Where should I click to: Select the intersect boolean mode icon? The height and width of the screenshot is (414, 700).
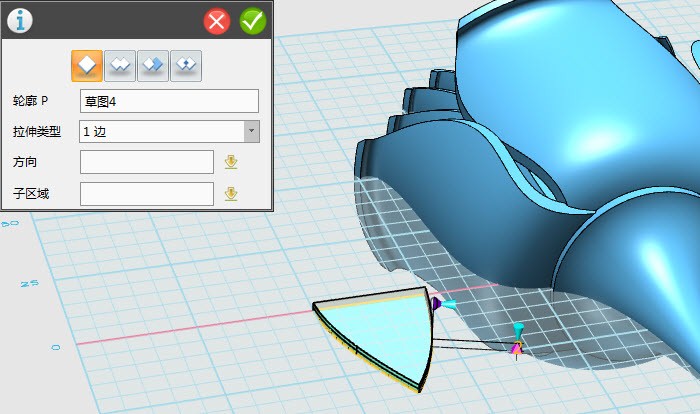pos(186,65)
